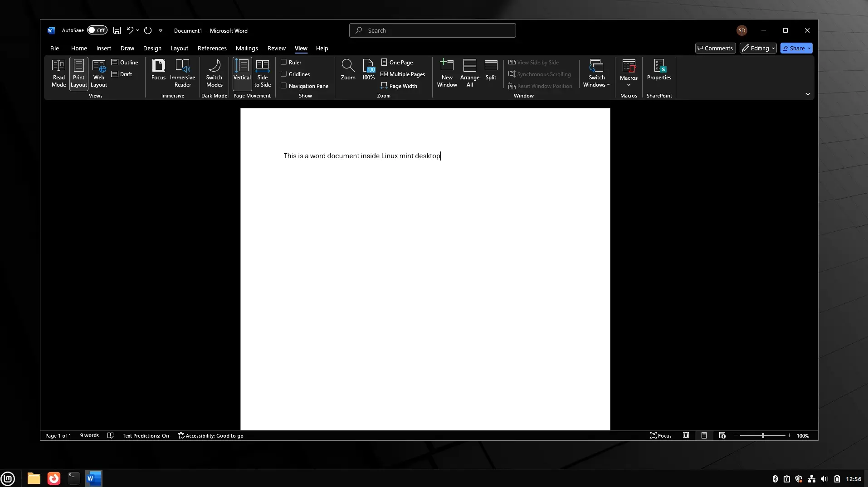Turn on Dark Mode with Switch Modes
The image size is (868, 487).
(214, 73)
